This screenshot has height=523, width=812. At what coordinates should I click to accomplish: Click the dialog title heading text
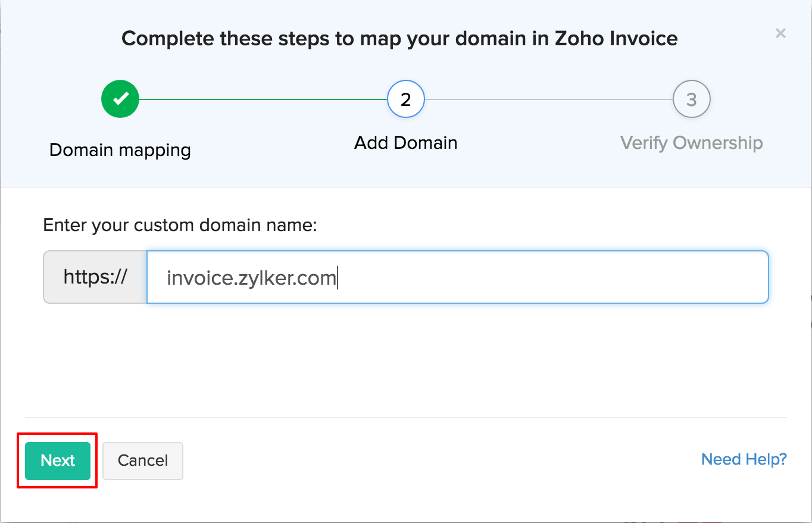[x=399, y=39]
